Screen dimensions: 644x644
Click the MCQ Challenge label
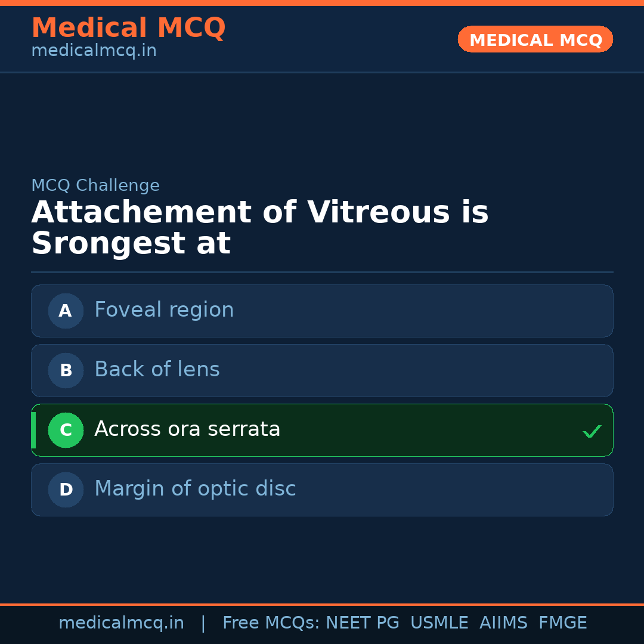tap(95, 185)
